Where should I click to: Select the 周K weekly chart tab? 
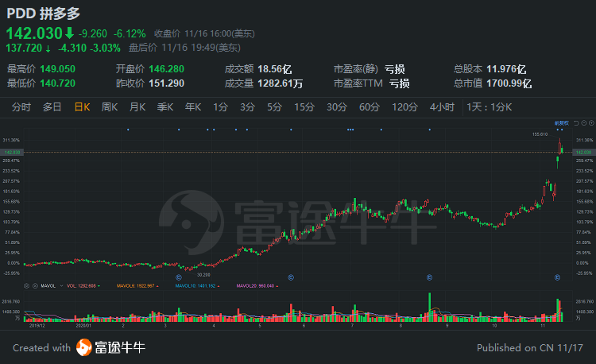tap(110, 107)
